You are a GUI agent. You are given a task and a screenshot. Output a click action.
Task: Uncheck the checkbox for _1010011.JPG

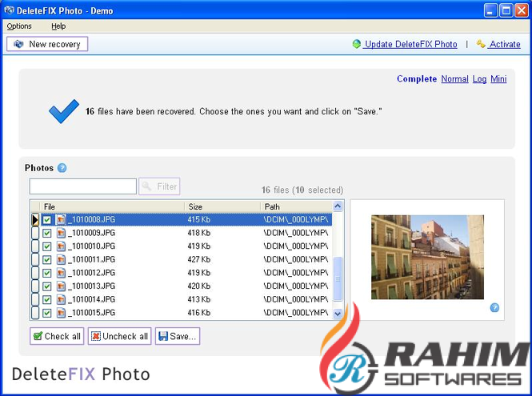(47, 260)
